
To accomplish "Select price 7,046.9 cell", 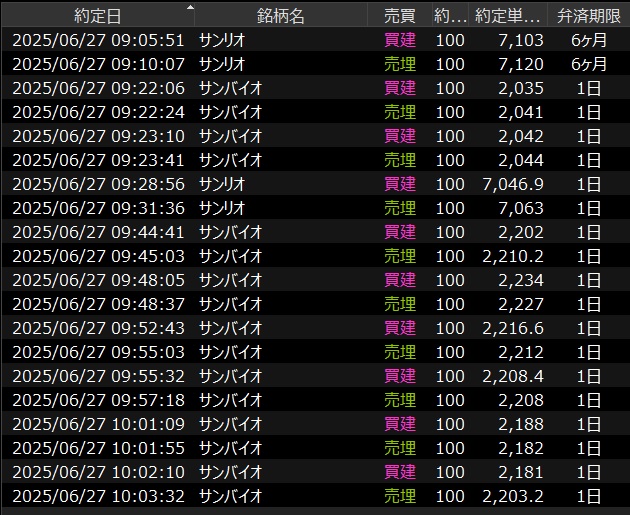I will tap(513, 184).
